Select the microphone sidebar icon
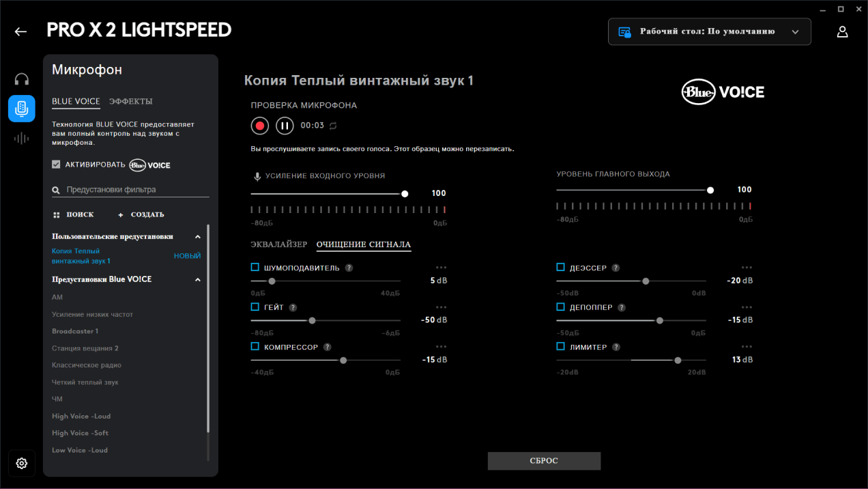Viewport: 868px width, 489px height. point(22,109)
